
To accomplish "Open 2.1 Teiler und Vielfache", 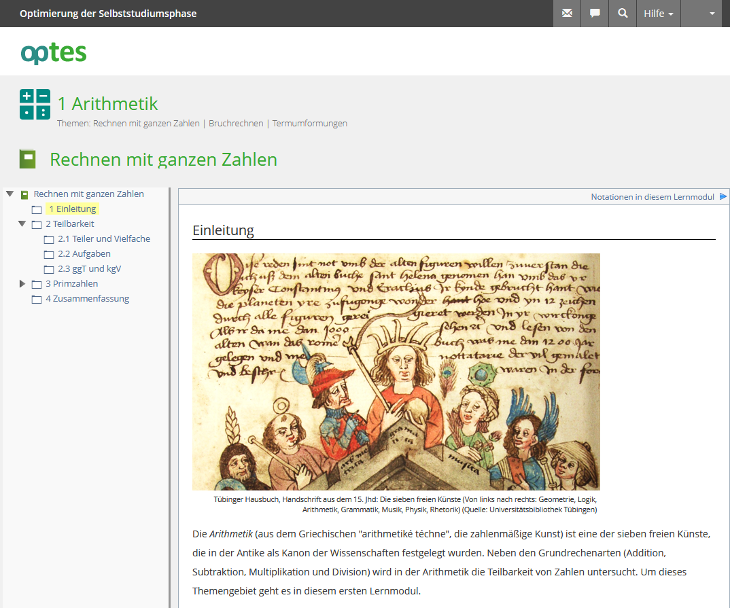I will [x=104, y=239].
